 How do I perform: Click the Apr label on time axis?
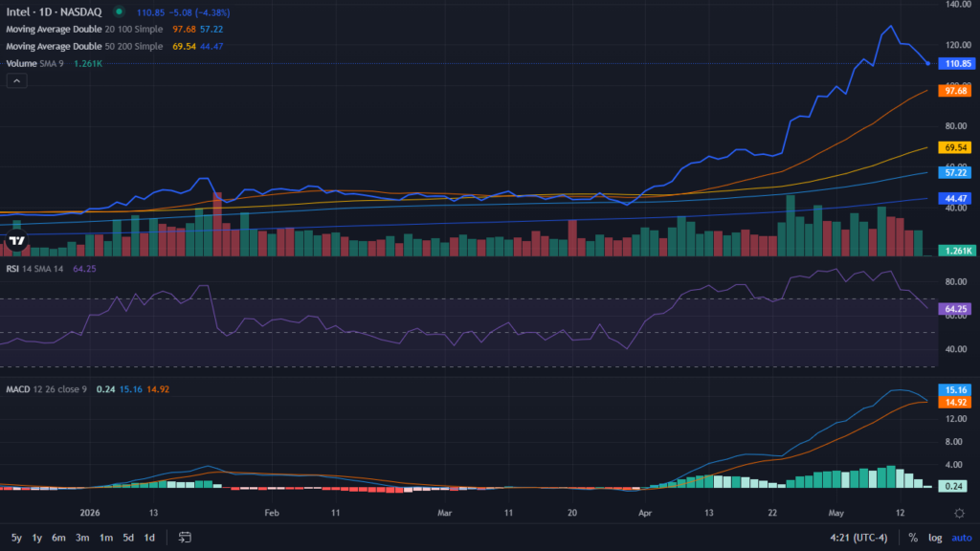click(x=645, y=513)
